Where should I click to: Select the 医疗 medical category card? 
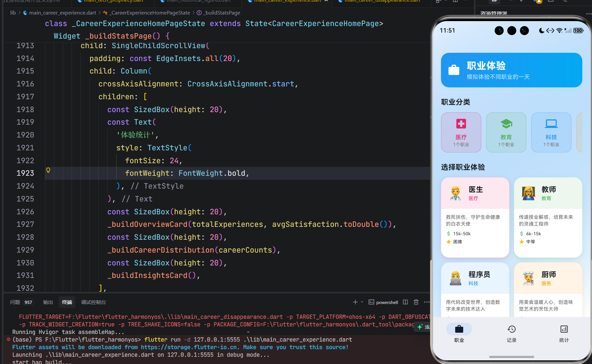(x=461, y=133)
